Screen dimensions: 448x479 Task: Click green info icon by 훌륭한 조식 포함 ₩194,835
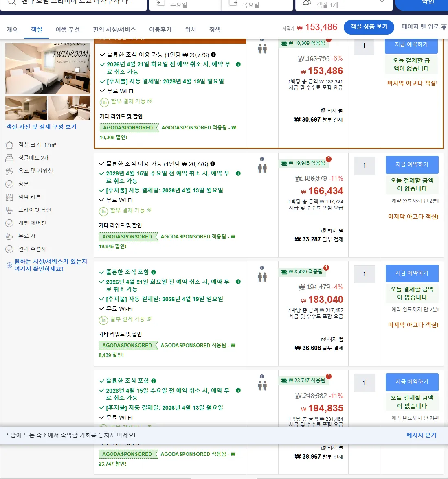point(154,381)
